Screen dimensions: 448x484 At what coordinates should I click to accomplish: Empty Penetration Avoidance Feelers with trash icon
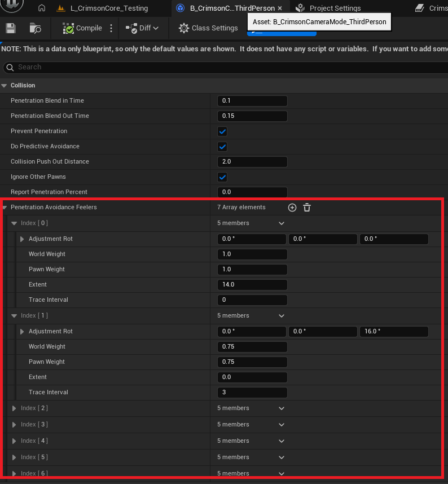pyautogui.click(x=307, y=208)
